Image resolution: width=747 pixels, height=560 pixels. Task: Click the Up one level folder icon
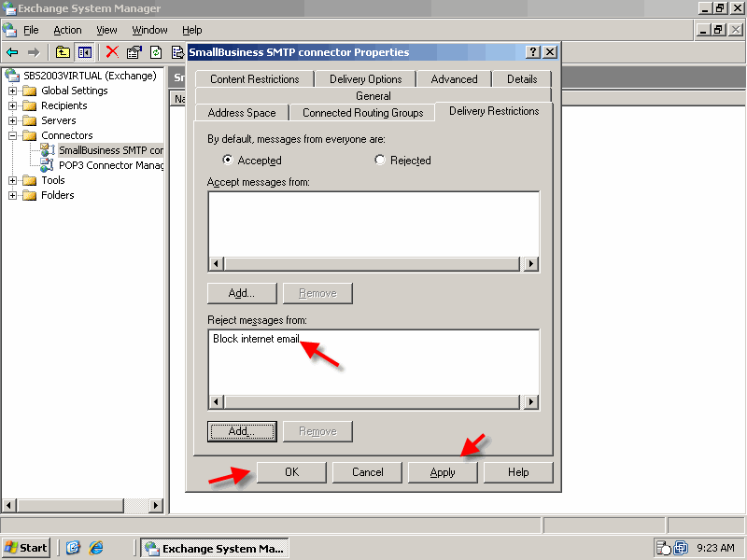click(63, 52)
